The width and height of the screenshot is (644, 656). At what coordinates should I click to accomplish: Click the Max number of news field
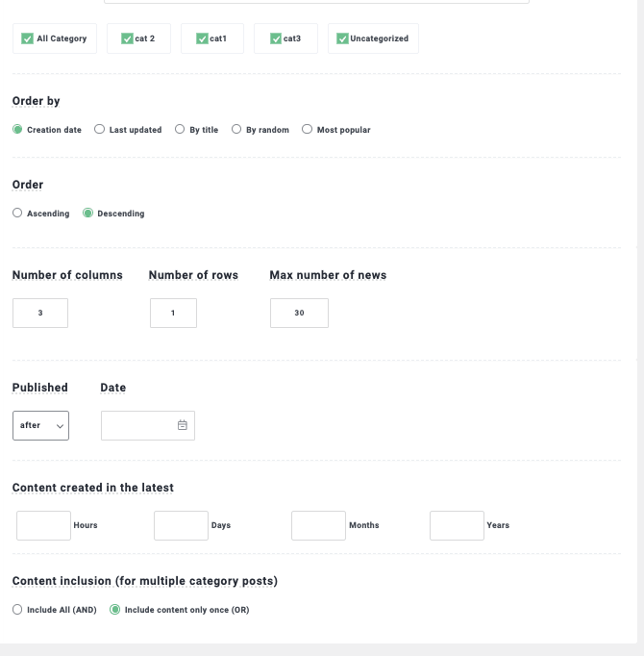pyautogui.click(x=299, y=313)
